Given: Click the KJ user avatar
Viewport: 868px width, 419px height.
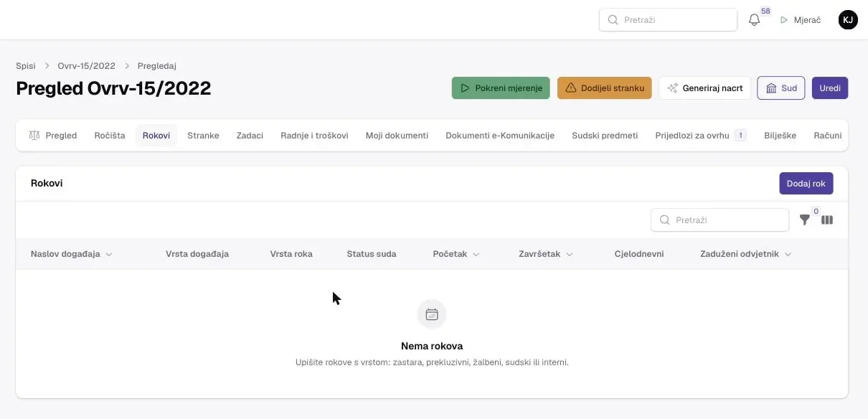Looking at the screenshot, I should tap(848, 20).
